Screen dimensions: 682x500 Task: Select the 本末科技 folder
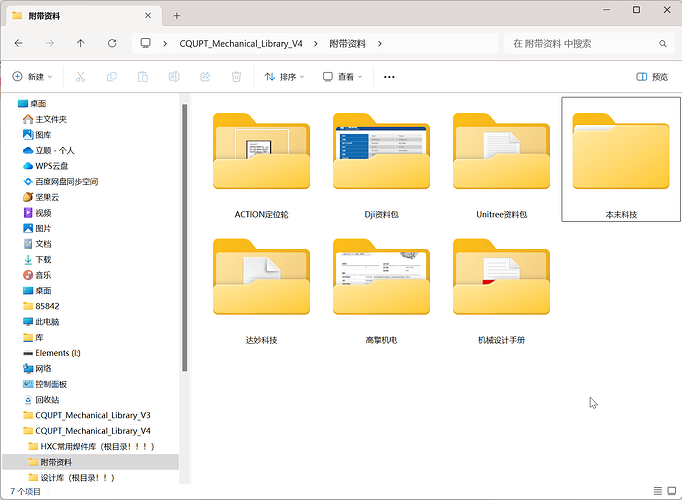(x=621, y=160)
